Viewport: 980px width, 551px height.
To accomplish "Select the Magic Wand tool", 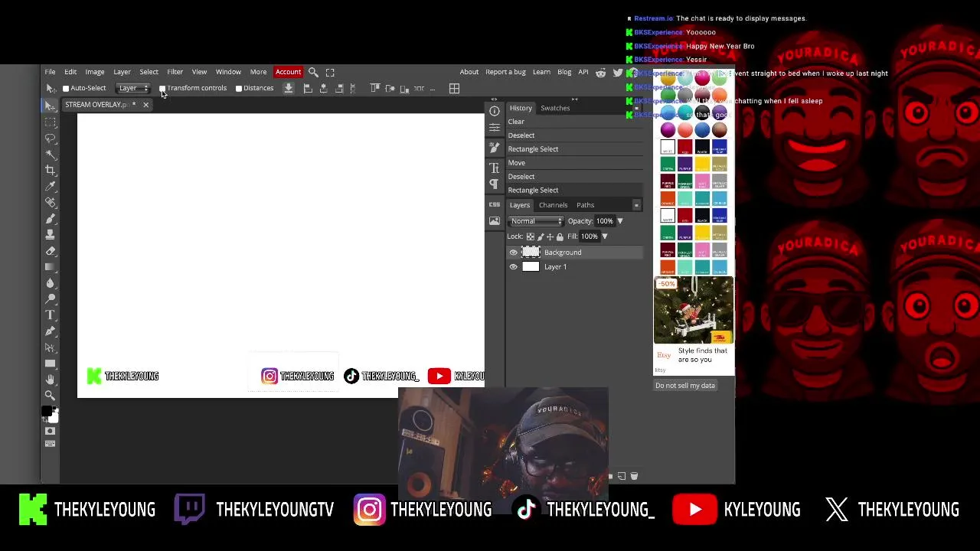I will coord(51,154).
